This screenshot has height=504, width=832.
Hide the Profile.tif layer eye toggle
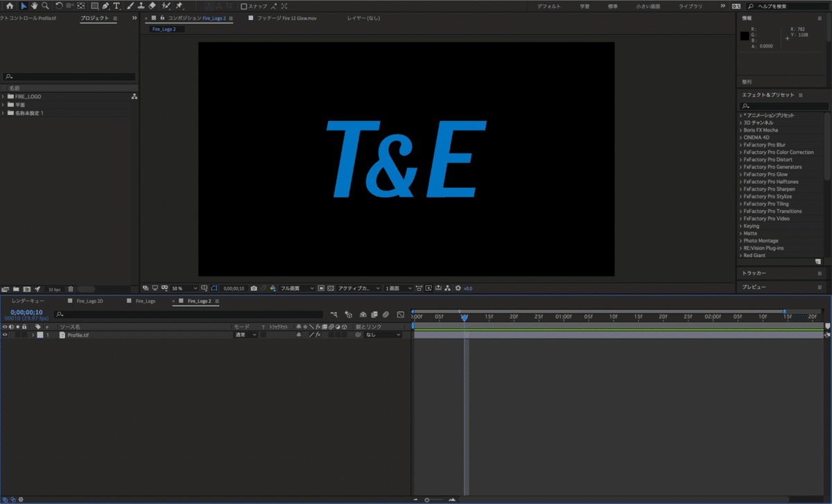click(x=4, y=334)
